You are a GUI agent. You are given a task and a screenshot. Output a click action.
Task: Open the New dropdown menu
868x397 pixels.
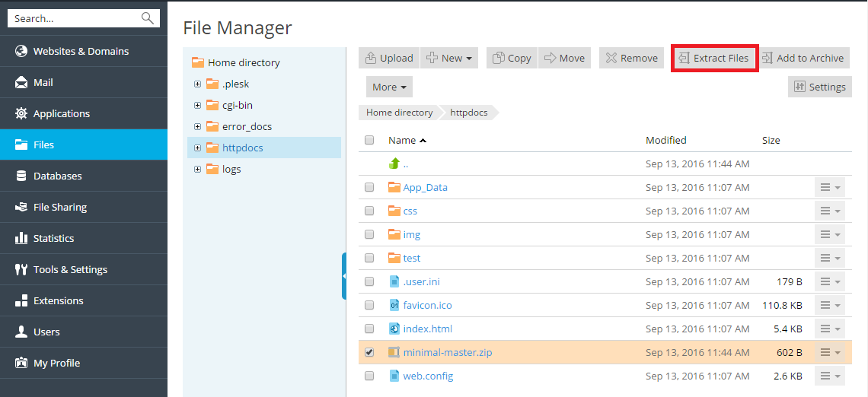449,59
